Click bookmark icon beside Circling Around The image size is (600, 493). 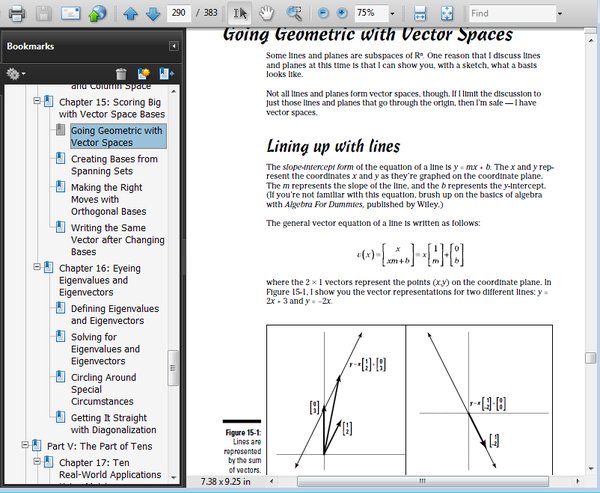click(60, 376)
